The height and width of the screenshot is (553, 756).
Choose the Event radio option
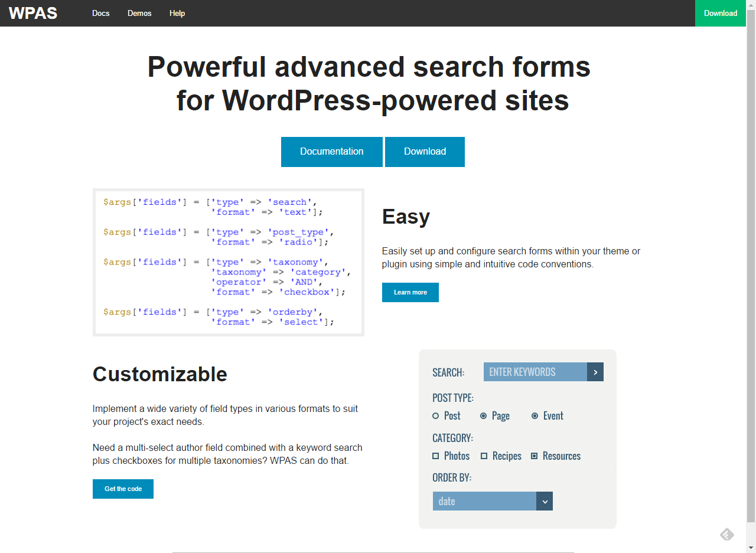[535, 416]
